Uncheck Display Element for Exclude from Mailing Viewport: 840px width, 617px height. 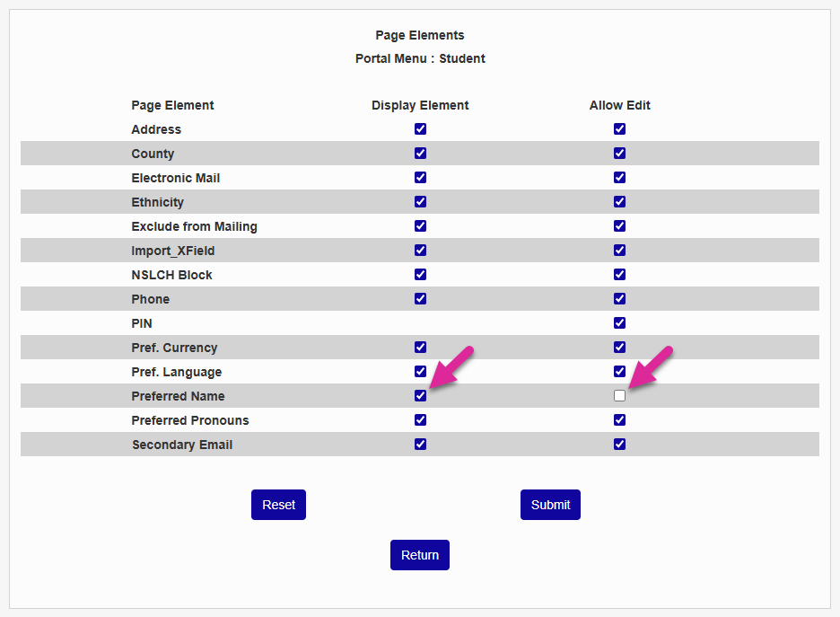point(421,226)
